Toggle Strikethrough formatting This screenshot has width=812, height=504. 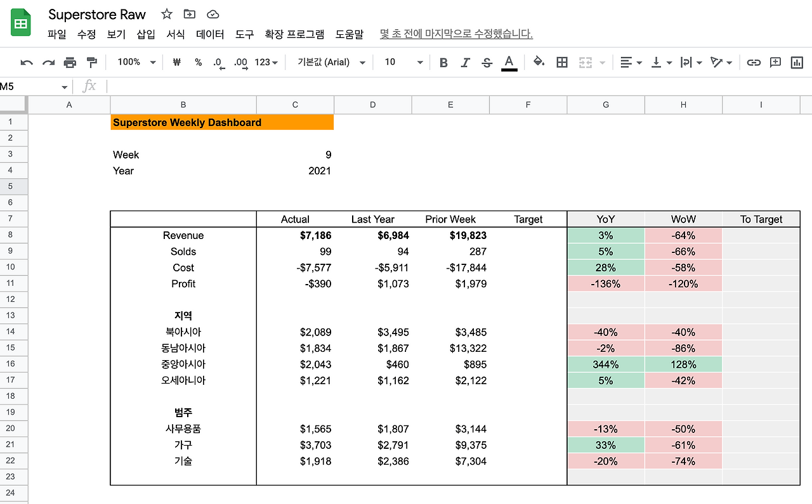pos(487,62)
